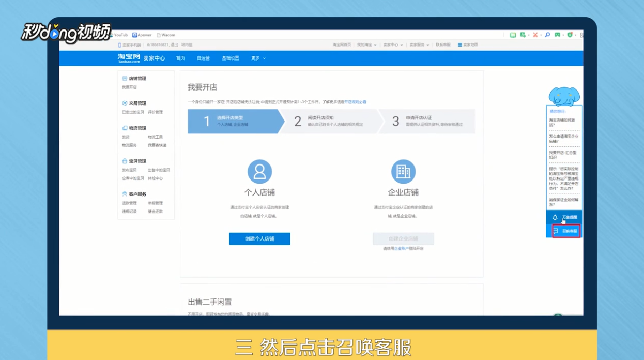Click the Taobao logo in the blue header

pyautogui.click(x=129, y=58)
